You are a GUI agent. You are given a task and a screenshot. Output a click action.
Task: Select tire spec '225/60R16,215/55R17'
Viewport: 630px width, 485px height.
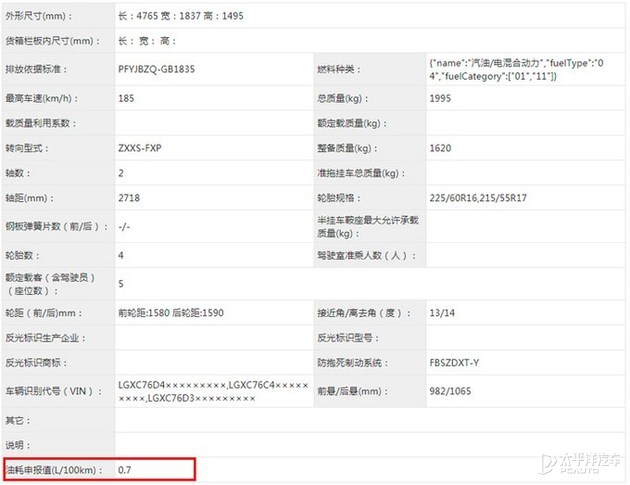click(478, 198)
